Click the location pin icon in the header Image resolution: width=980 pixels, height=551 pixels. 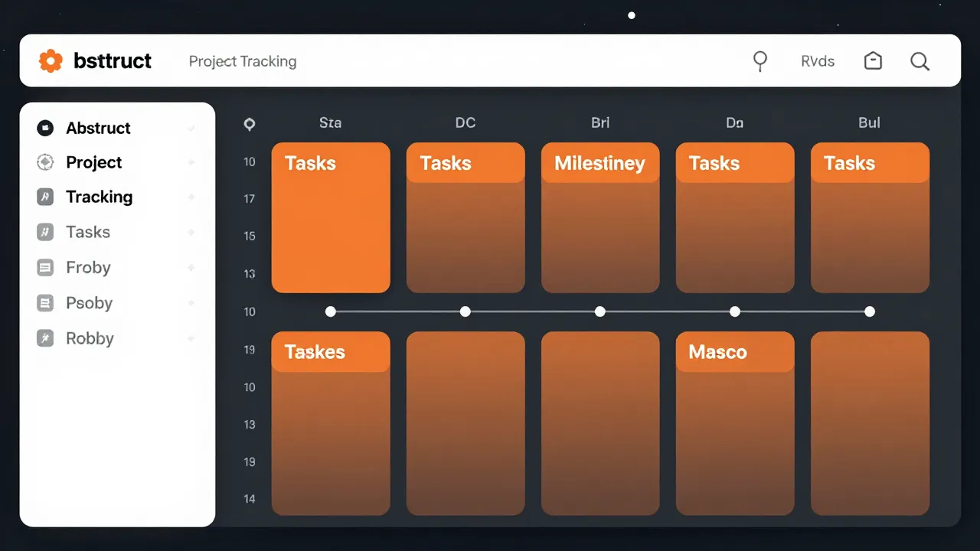(760, 61)
